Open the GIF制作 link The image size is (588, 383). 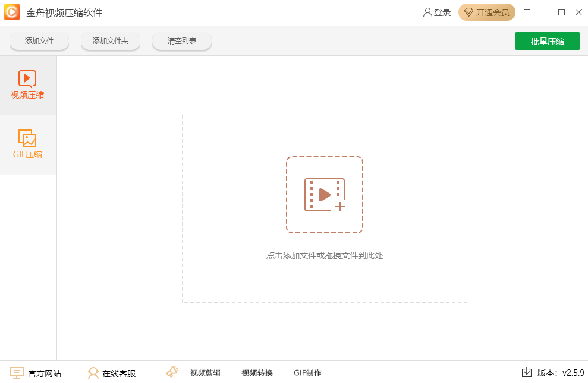[307, 373]
